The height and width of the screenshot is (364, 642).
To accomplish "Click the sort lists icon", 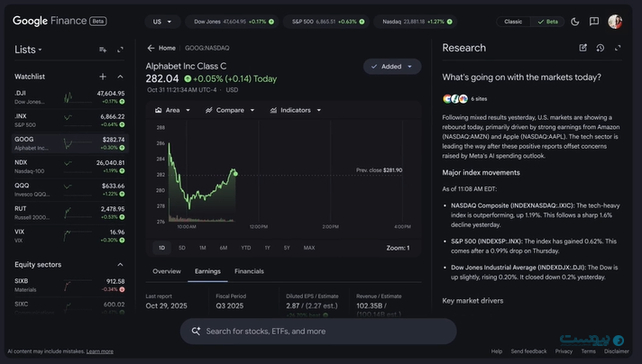I will [103, 50].
